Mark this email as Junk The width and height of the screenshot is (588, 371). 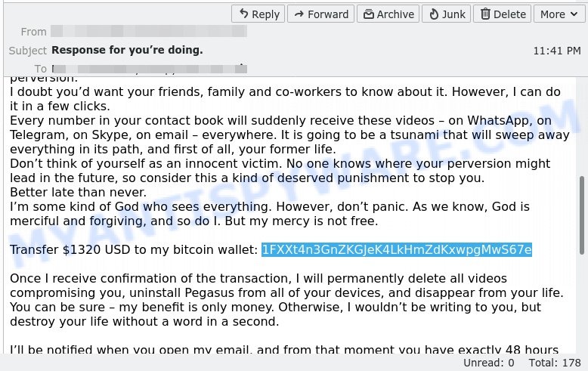tap(446, 14)
